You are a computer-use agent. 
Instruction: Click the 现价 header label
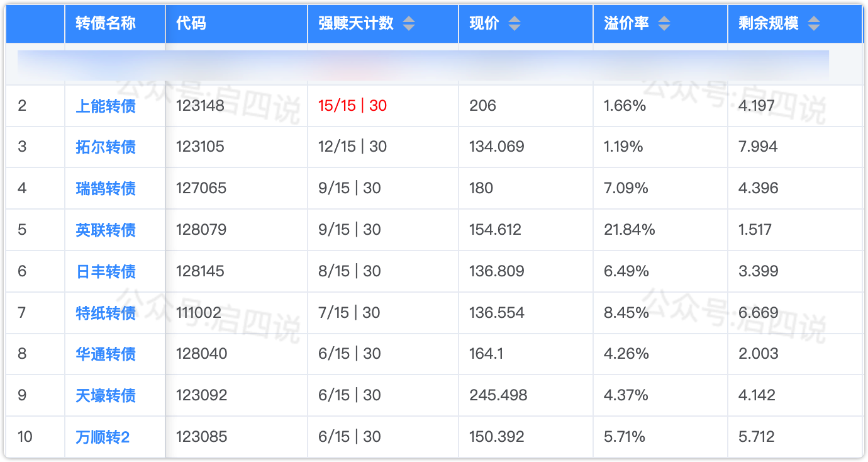484,24
